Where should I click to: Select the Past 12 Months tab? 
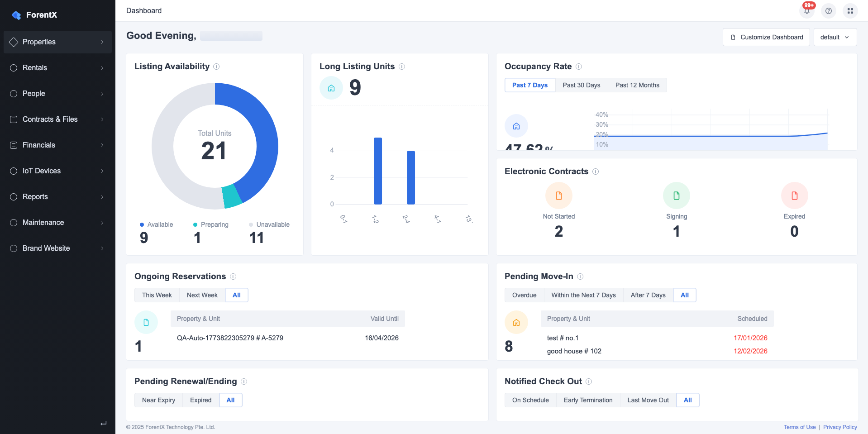point(637,86)
